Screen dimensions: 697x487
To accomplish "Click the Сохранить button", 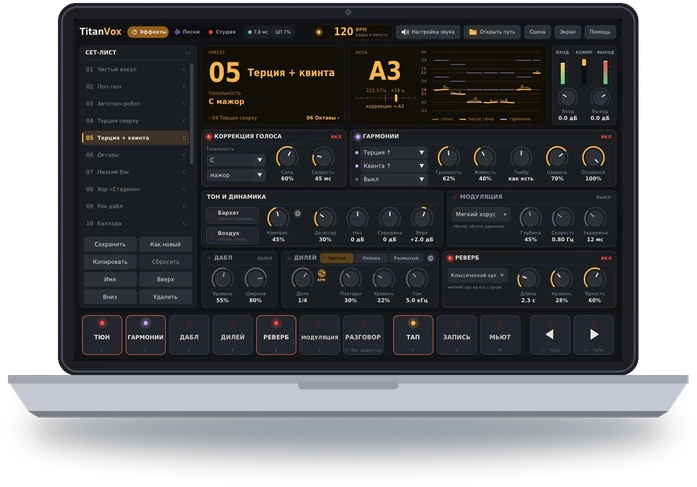I will coord(110,244).
